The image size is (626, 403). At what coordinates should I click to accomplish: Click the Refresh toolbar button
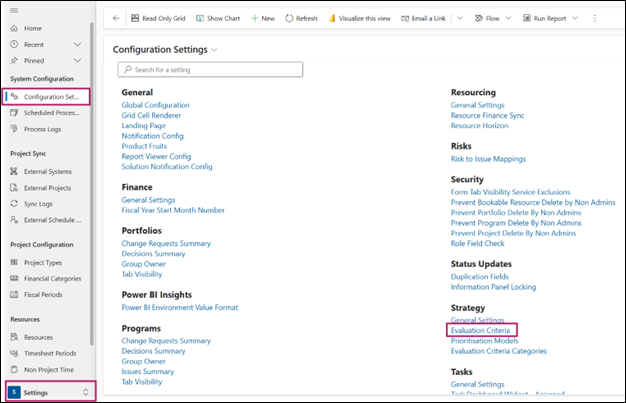301,18
